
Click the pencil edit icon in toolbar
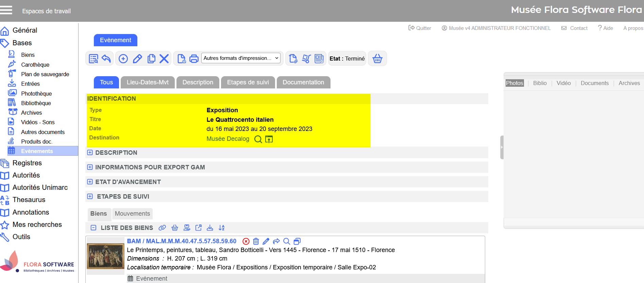(137, 59)
